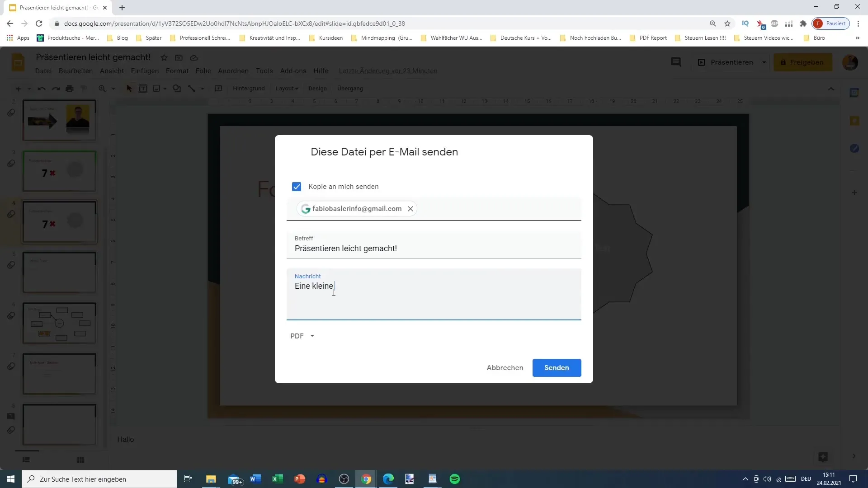Click the blue Senden button
Image resolution: width=868 pixels, height=488 pixels.
(x=557, y=368)
